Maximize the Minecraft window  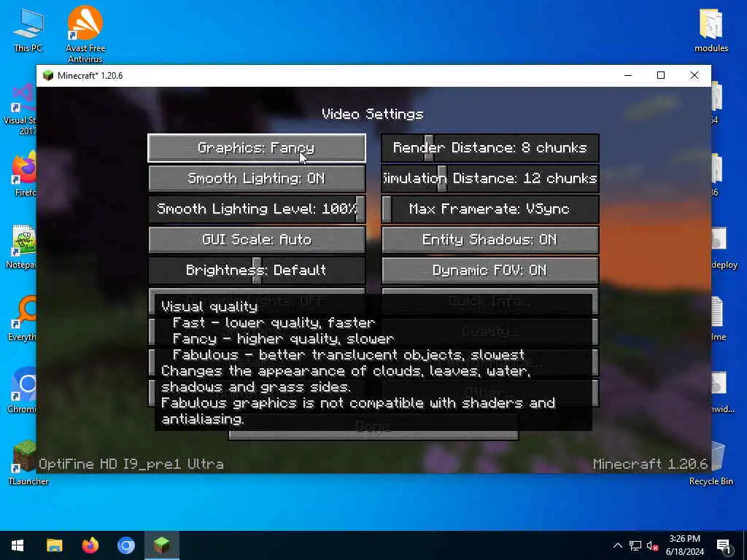point(661,75)
